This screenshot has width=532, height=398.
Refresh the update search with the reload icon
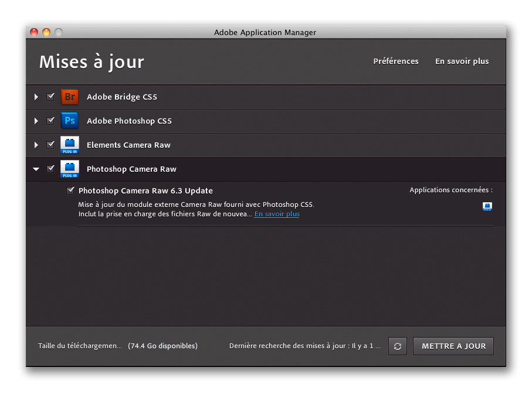(x=398, y=346)
